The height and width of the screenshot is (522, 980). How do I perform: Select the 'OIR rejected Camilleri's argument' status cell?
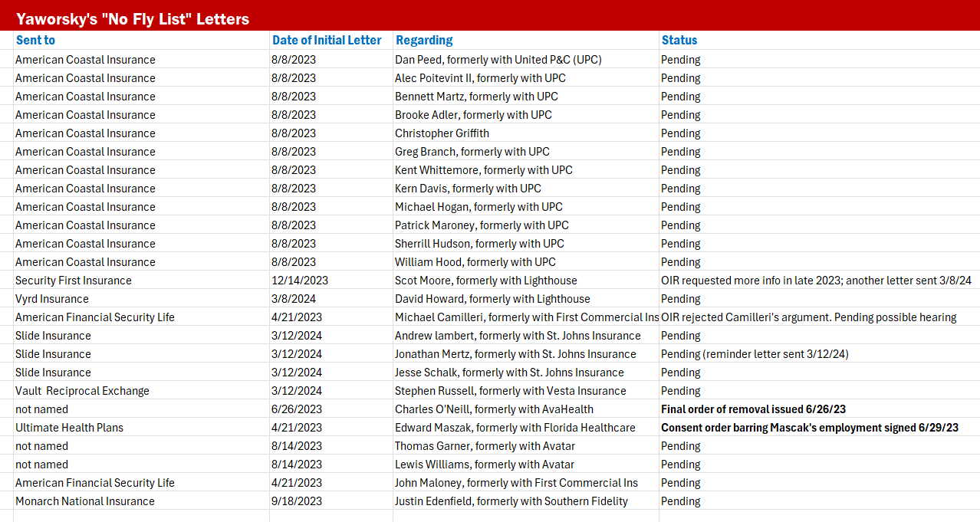pyautogui.click(x=808, y=317)
